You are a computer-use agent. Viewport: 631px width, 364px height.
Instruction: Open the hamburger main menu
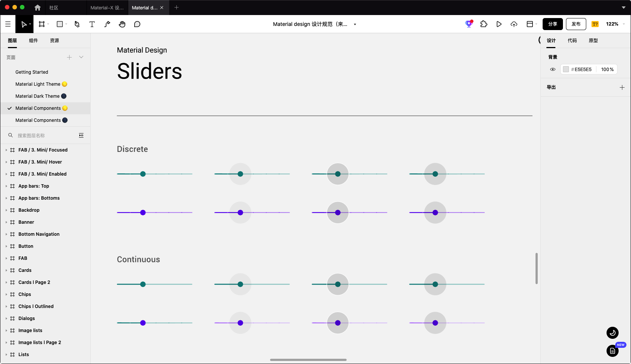(8, 24)
